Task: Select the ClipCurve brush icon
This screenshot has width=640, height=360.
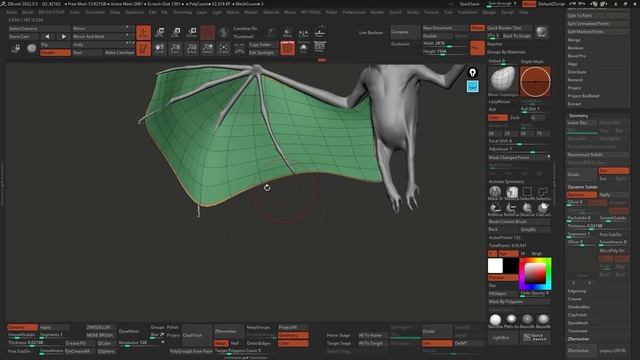Action: point(543,208)
